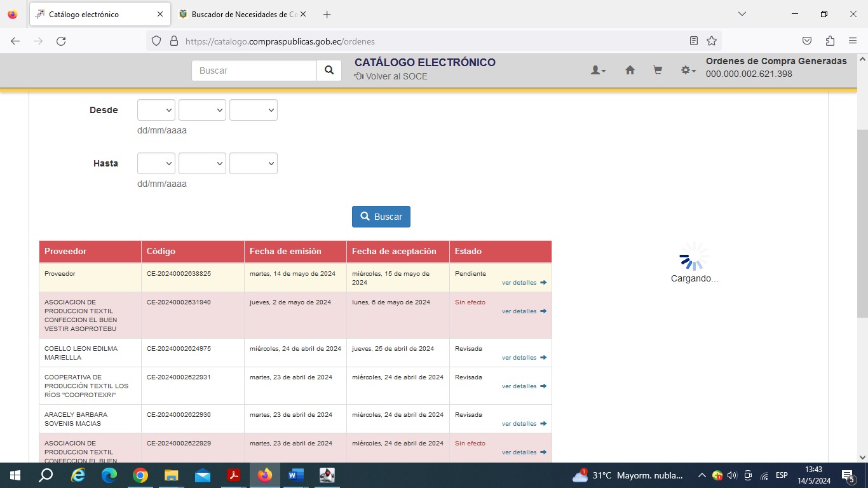Open a new browser tab
Viewport: 868px width, 488px height.
(327, 14)
